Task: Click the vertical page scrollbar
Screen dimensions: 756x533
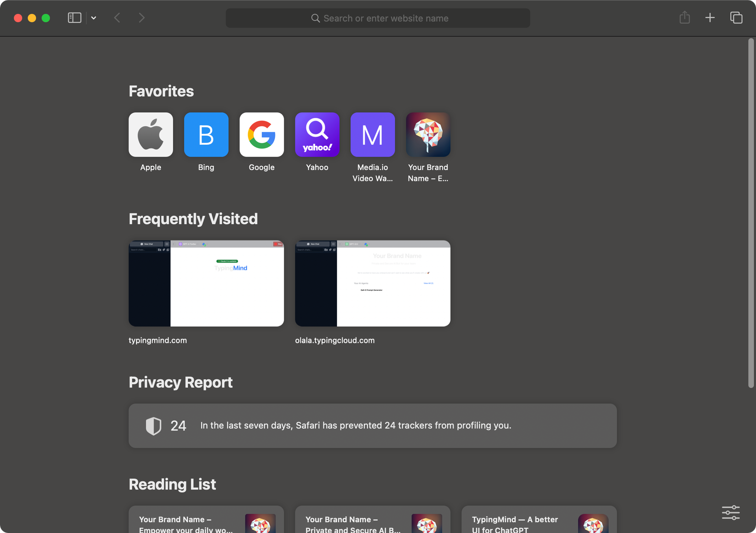Action: (x=751, y=213)
